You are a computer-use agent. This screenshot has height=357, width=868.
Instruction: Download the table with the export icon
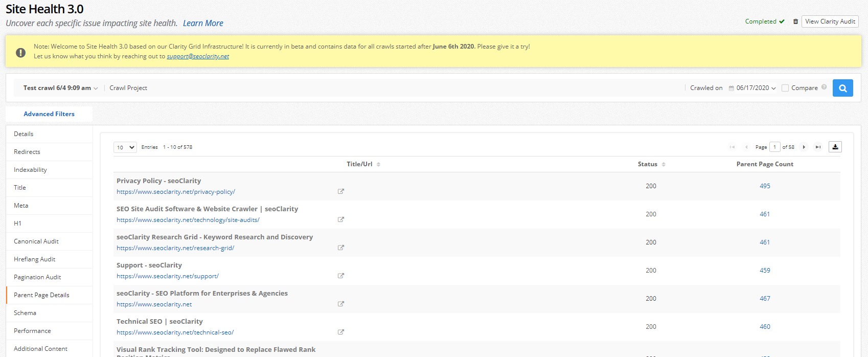pos(835,147)
